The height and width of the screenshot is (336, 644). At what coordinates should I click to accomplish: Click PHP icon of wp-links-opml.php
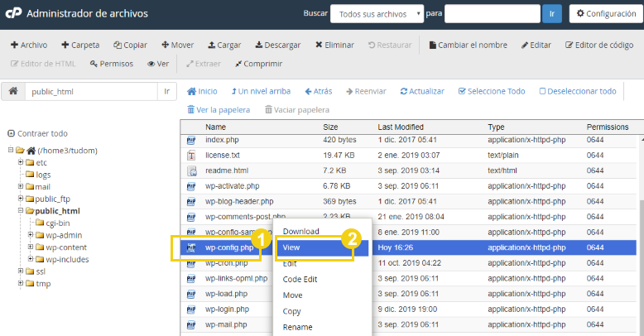[191, 279]
